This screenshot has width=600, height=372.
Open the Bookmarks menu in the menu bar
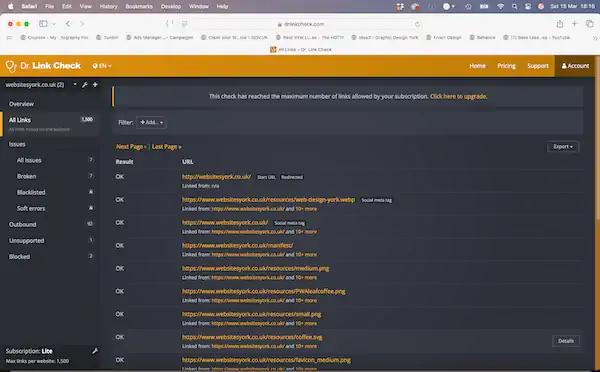coord(139,6)
